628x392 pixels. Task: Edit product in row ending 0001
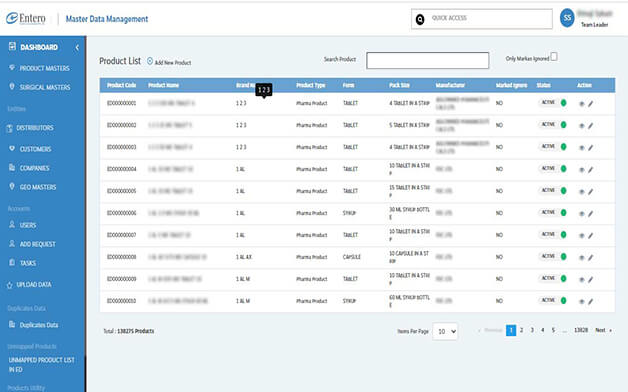tap(590, 104)
